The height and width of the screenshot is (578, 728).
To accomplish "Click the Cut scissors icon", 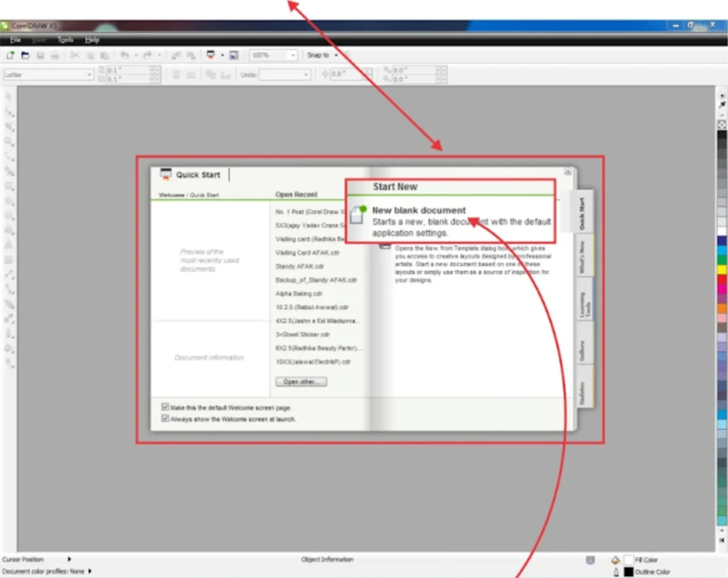I will click(x=74, y=55).
